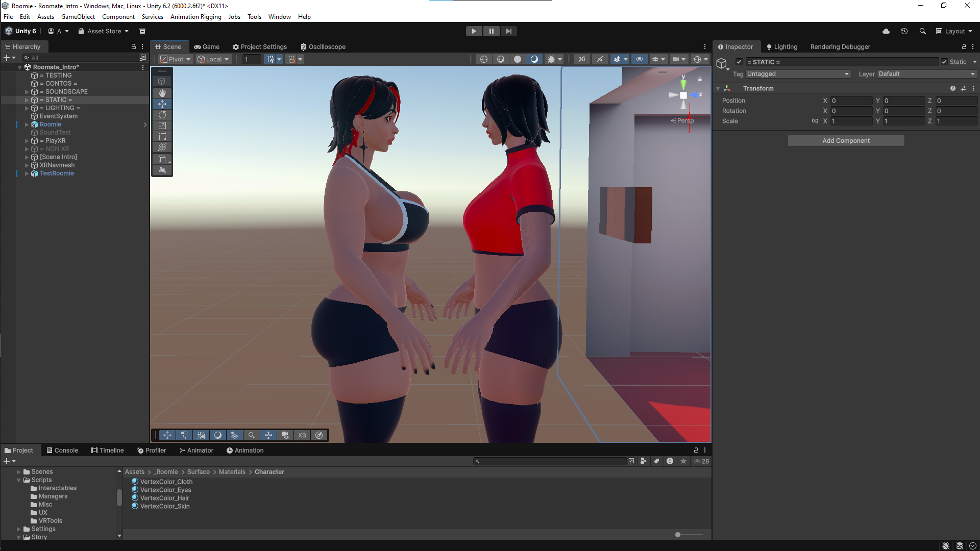Toggle scale constrained proportions link
The width and height of the screenshot is (980, 551).
pyautogui.click(x=815, y=121)
